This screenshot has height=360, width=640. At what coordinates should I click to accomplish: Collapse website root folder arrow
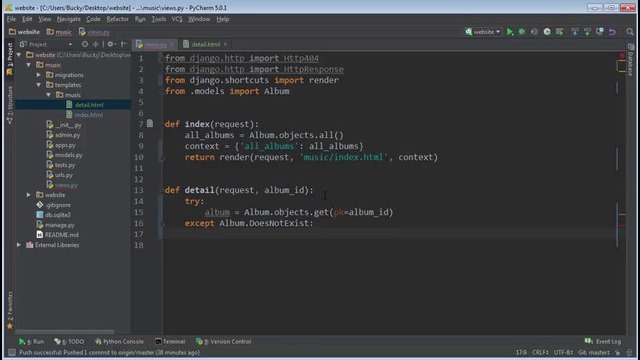click(x=19, y=55)
